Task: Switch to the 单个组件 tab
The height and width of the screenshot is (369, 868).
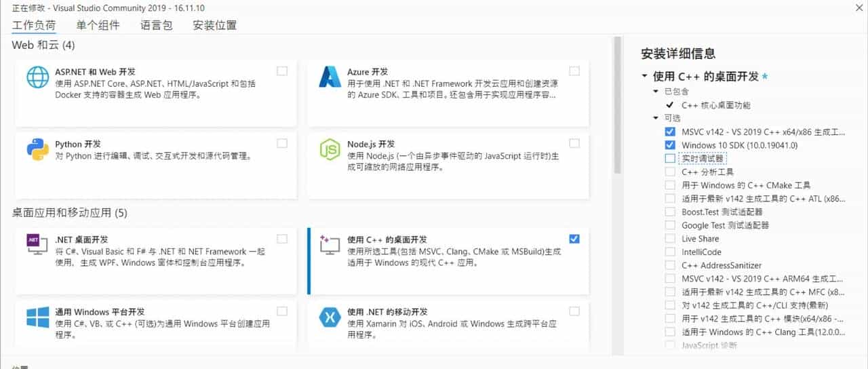Action: pyautogui.click(x=98, y=25)
